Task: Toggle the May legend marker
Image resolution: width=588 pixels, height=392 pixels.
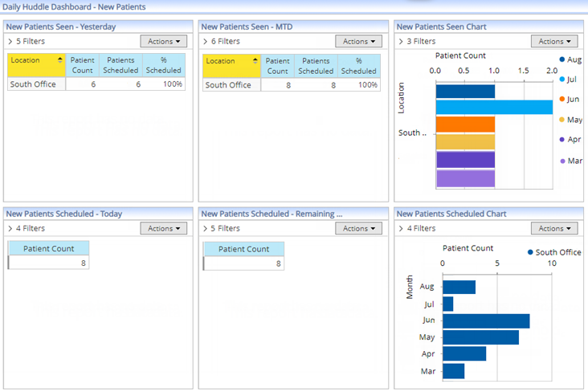Action: (561, 120)
